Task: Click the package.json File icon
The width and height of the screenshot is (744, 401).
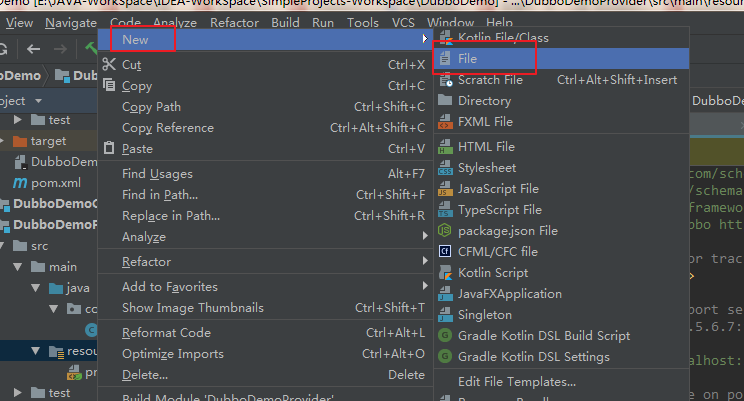Action: coord(445,231)
